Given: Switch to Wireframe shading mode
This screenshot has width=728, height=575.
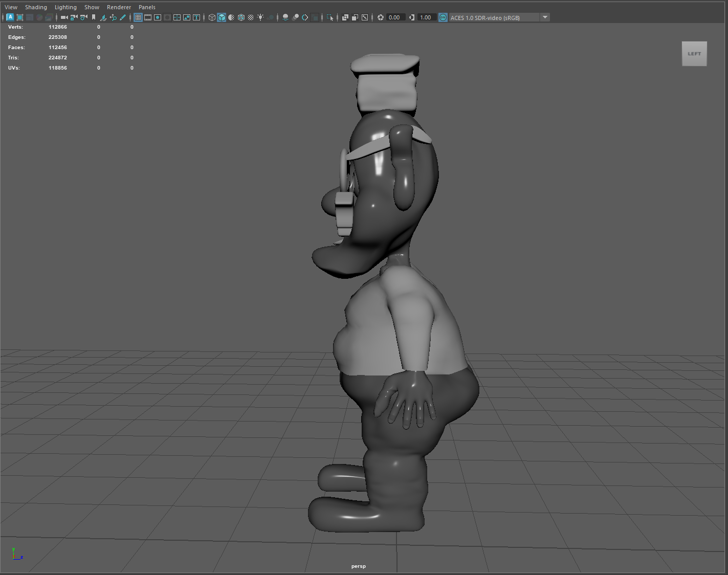Looking at the screenshot, I should [x=212, y=17].
